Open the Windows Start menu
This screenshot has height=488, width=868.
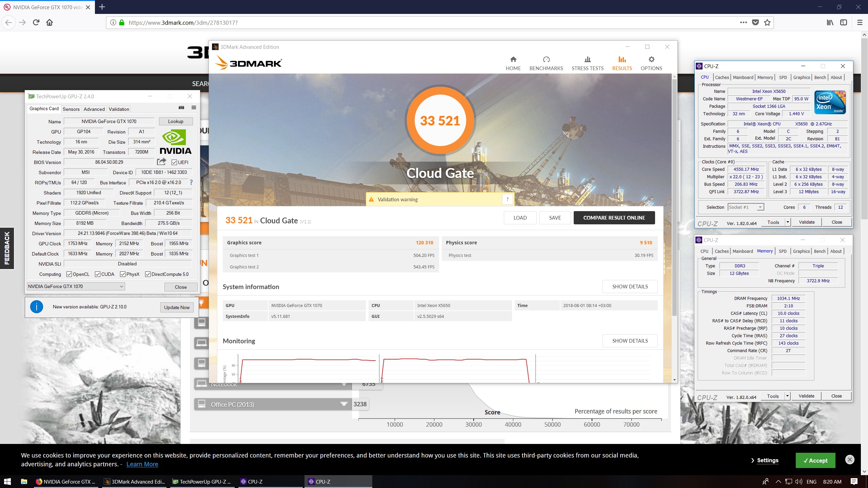(7, 482)
